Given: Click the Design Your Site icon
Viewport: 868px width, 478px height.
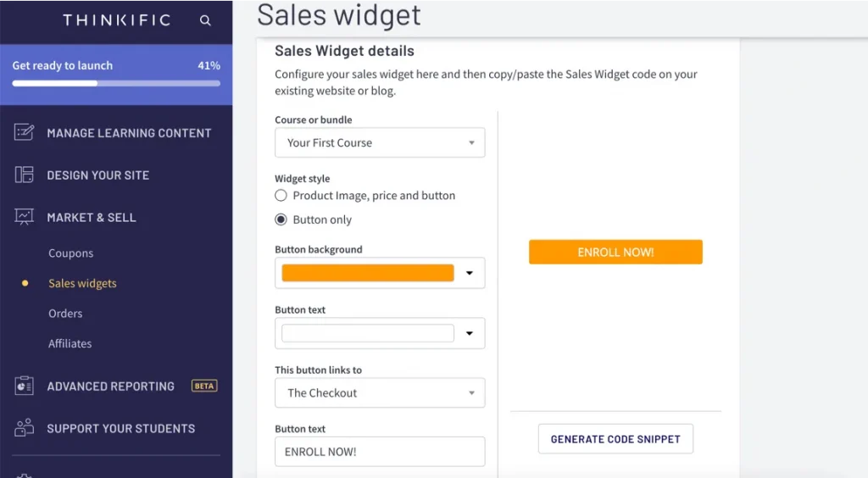Looking at the screenshot, I should click(24, 175).
